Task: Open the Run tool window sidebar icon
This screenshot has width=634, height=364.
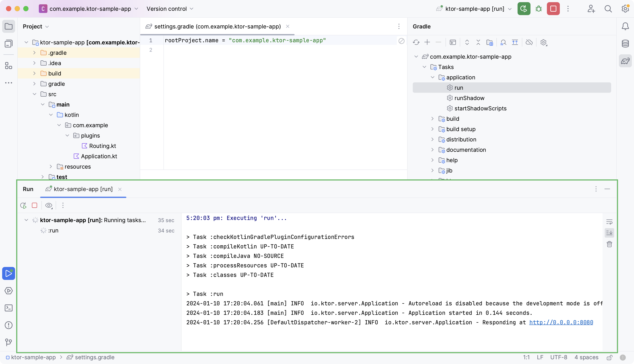Action: (8, 273)
